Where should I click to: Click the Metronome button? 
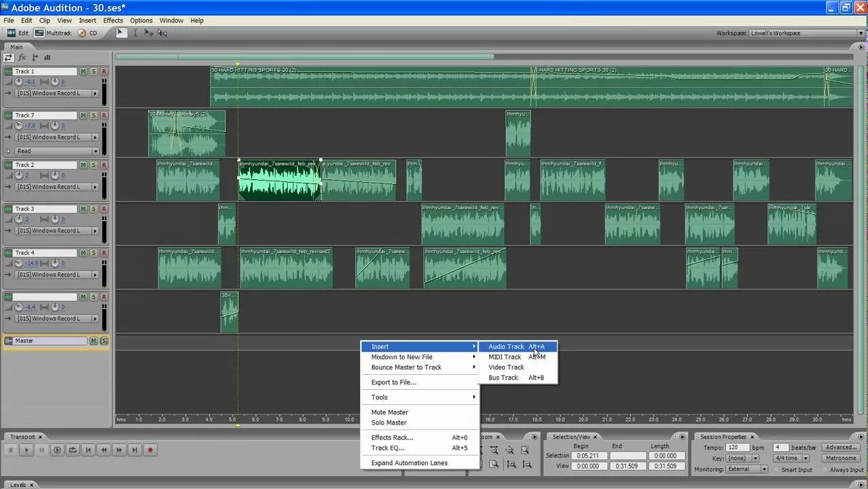point(841,458)
